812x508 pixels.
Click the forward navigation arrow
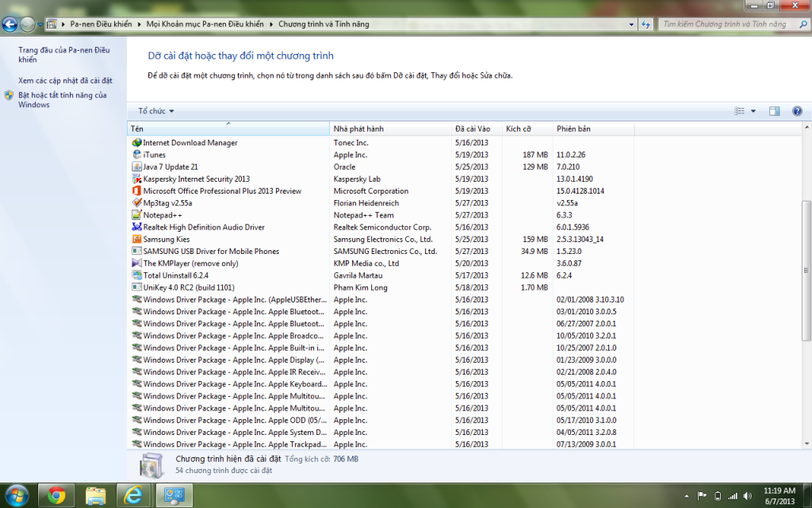tap(27, 24)
